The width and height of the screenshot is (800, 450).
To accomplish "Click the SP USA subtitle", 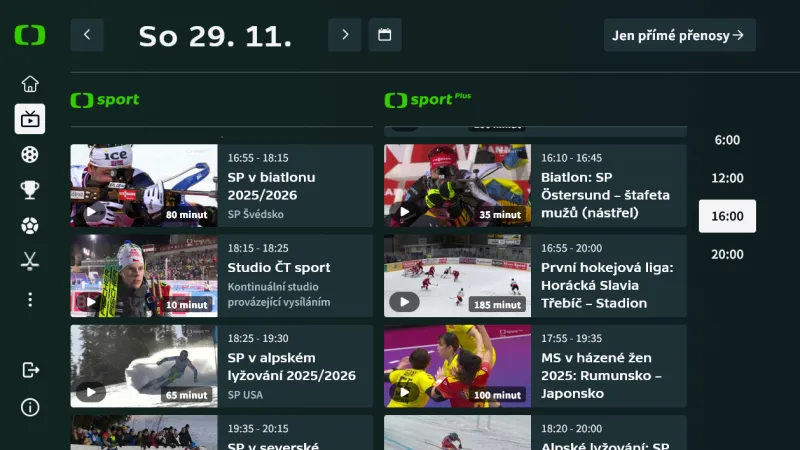I will [x=245, y=395].
